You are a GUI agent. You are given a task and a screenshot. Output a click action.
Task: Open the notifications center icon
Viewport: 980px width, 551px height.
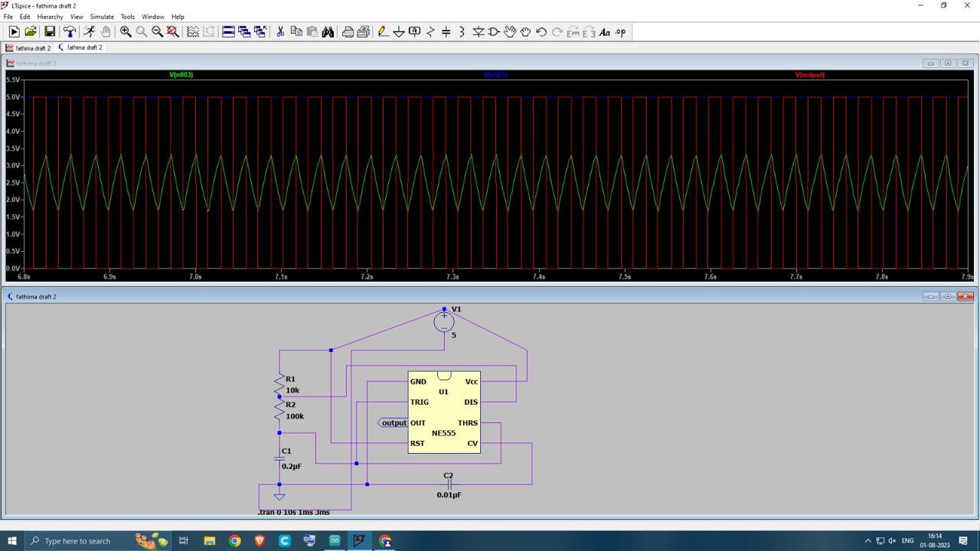[965, 540]
